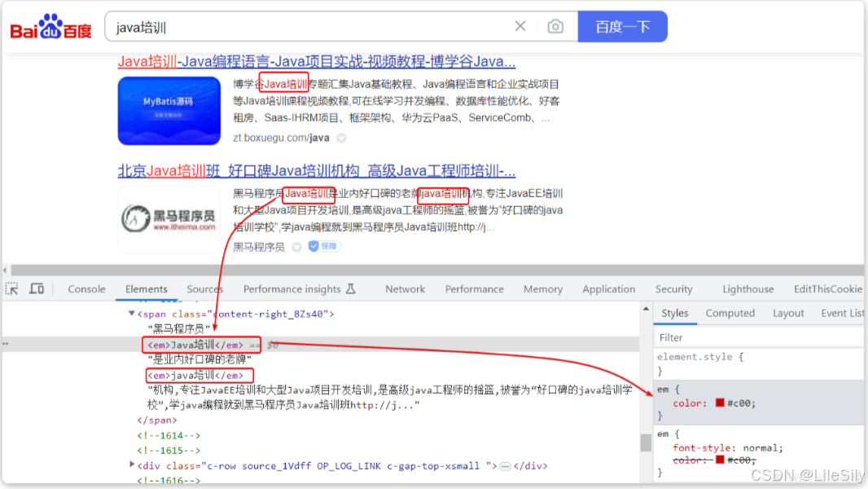The image size is (868, 489).
Task: Toggle the device toolbar icon
Action: pyautogui.click(x=37, y=289)
